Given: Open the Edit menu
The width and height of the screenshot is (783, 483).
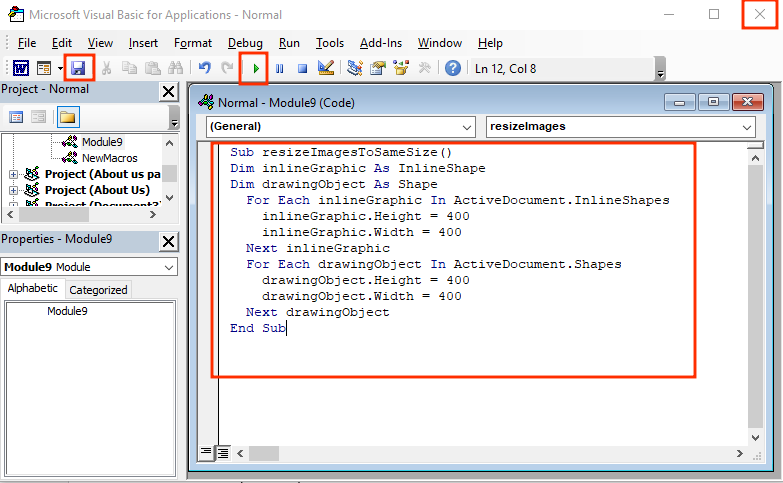Looking at the screenshot, I should [62, 43].
